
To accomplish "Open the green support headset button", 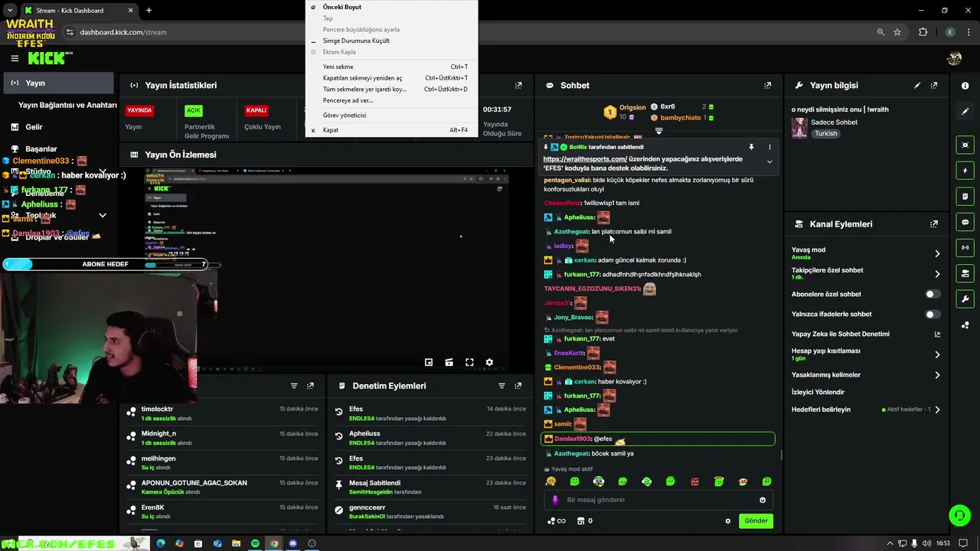I will (959, 515).
